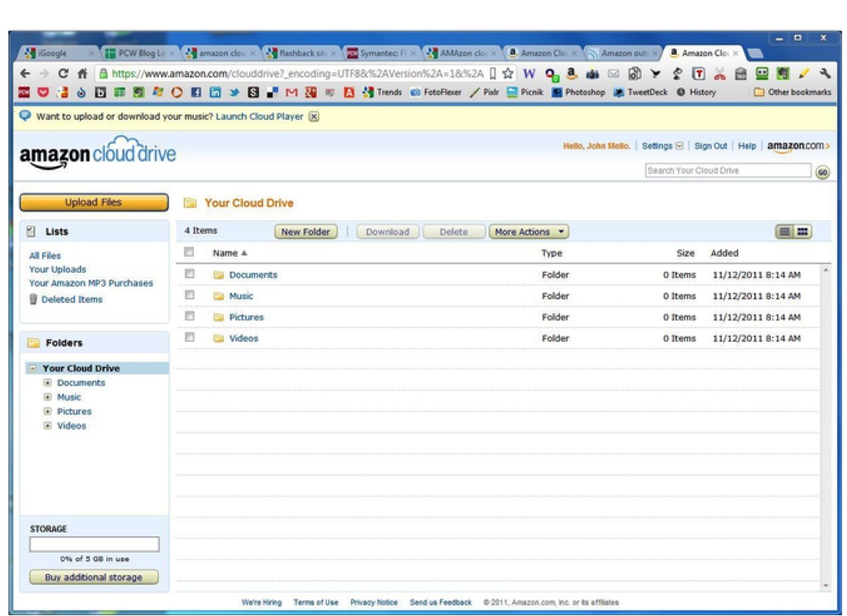Click the Sign Out link
Screen dimensions: 847x616
[710, 146]
